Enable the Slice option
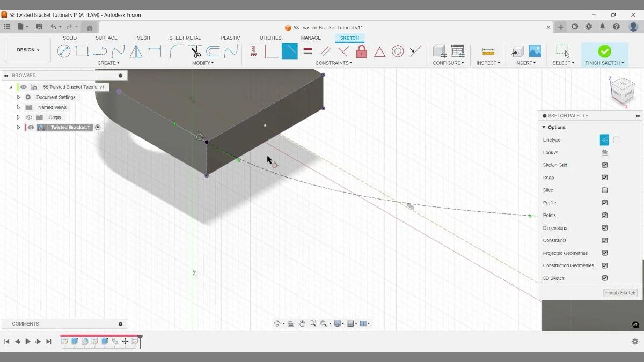The image size is (644, 362). pos(604,190)
